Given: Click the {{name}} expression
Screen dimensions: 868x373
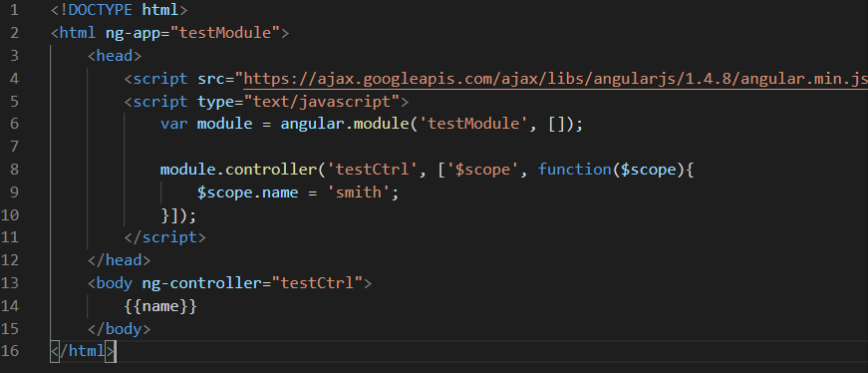Looking at the screenshot, I should pyautogui.click(x=160, y=306).
